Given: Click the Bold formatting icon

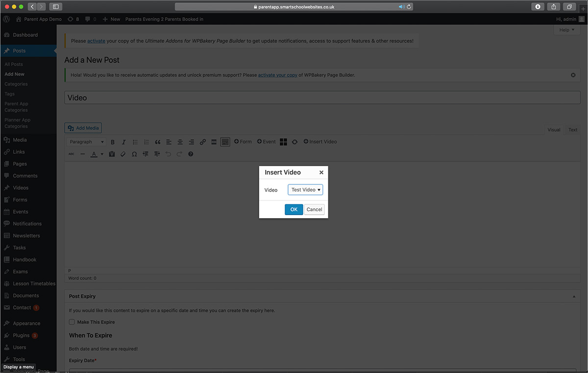Looking at the screenshot, I should pos(113,142).
